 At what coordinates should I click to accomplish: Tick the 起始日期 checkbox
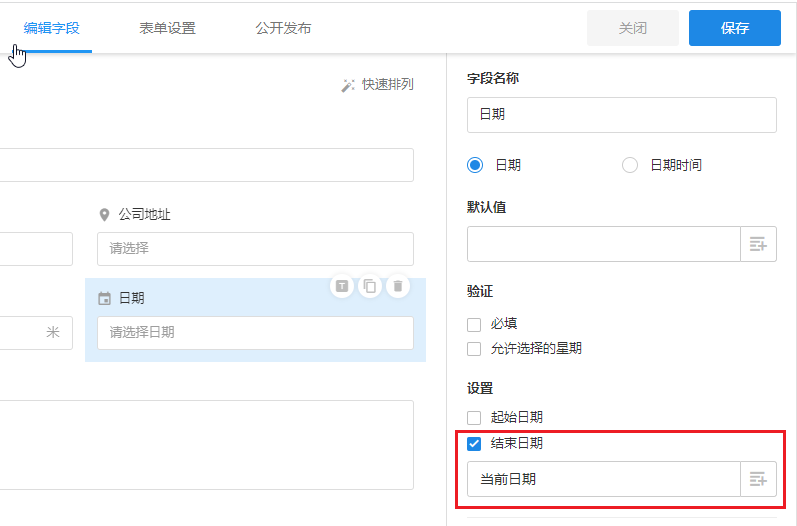pyautogui.click(x=474, y=417)
